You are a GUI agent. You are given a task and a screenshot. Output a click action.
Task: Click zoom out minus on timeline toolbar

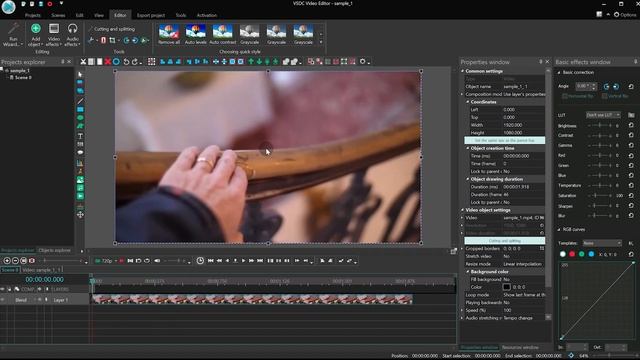[16, 260]
